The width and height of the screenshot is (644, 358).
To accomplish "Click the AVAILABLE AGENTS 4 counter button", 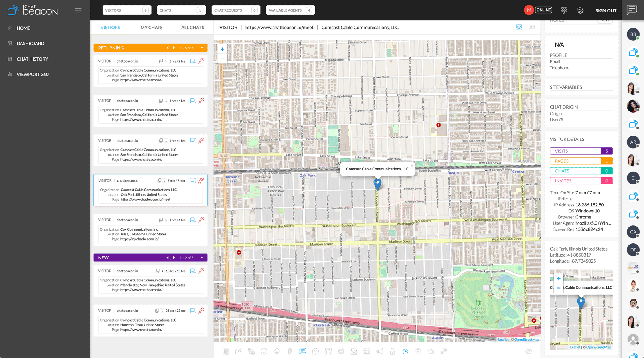I will click(290, 10).
